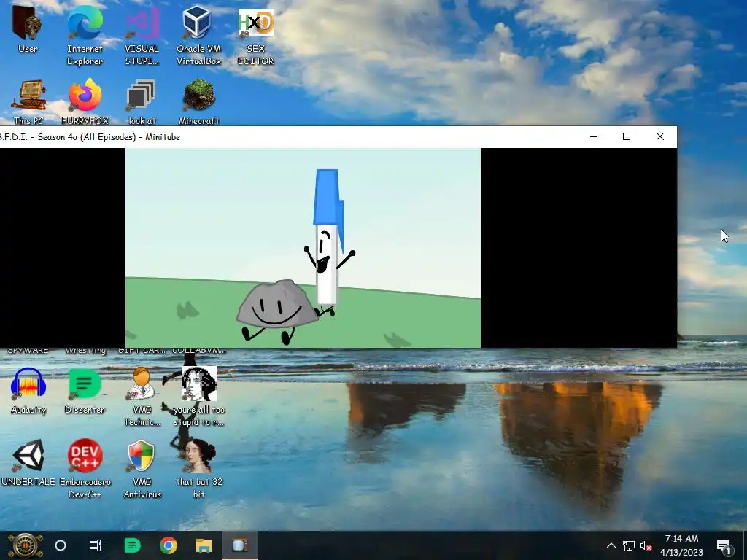Click the muted volume tray icon
The image size is (747, 560).
(x=646, y=545)
